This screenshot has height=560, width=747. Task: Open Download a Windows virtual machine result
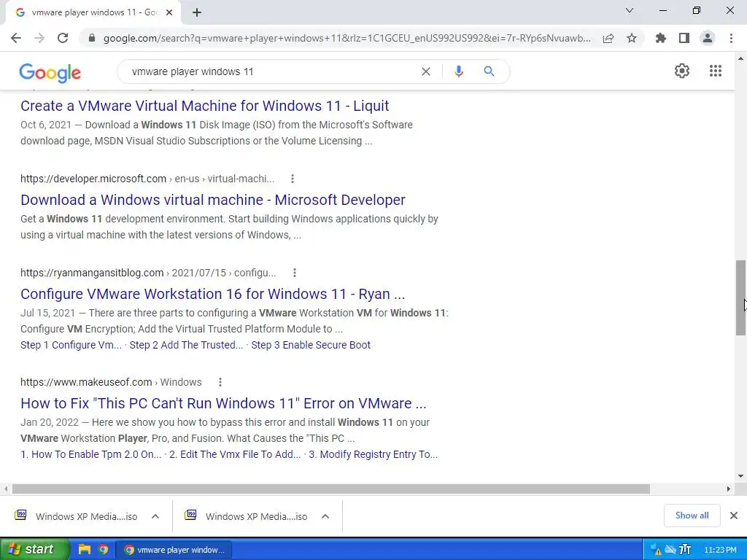pyautogui.click(x=213, y=200)
